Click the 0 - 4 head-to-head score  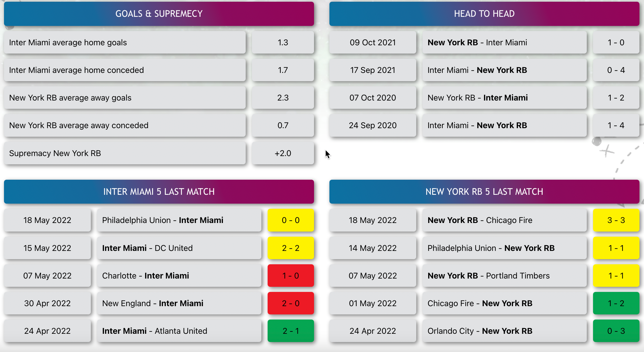click(x=616, y=70)
